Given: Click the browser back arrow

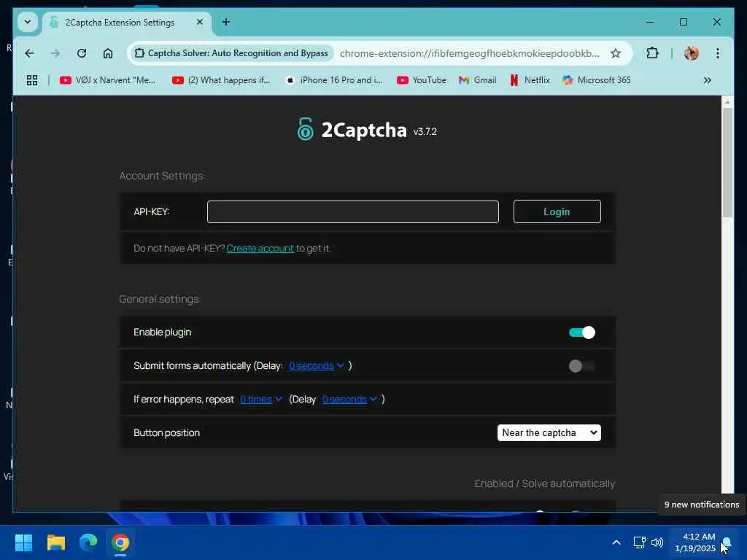Looking at the screenshot, I should click(x=29, y=53).
